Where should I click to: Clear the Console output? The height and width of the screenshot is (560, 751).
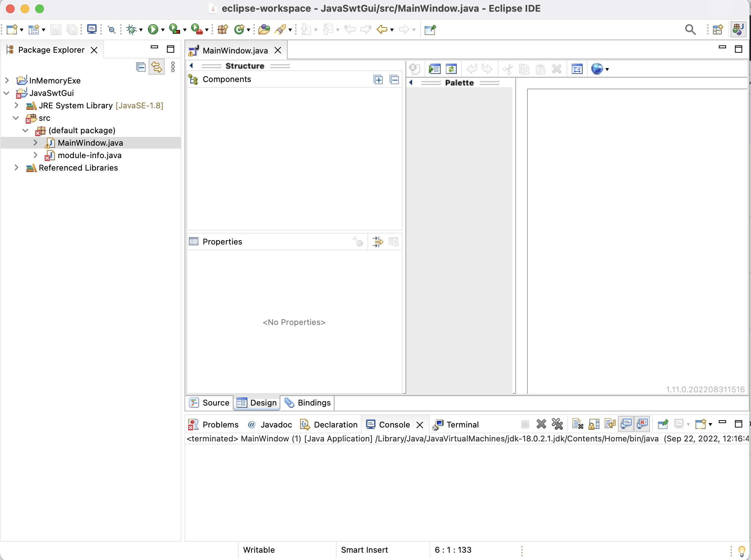(577, 424)
